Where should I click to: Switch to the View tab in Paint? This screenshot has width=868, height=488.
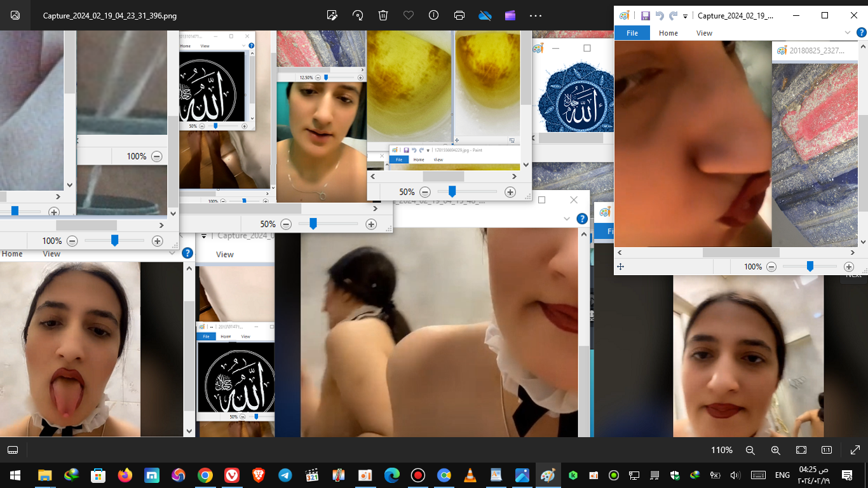click(x=704, y=33)
